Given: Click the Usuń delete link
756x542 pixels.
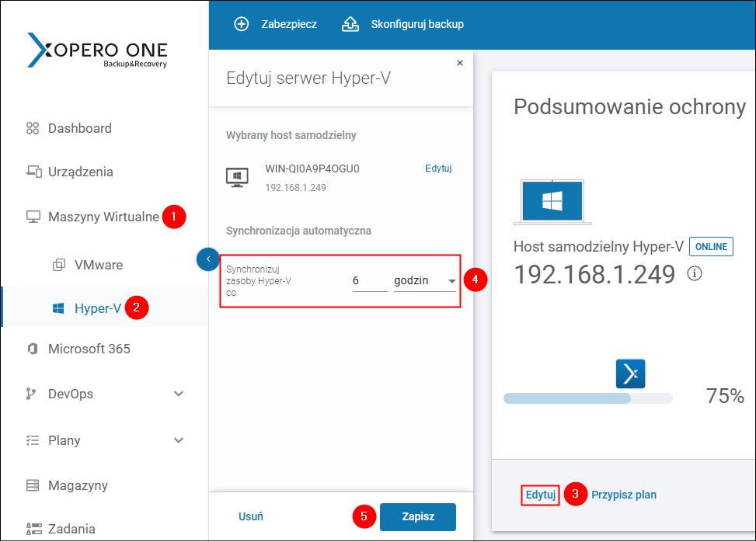Looking at the screenshot, I should pyautogui.click(x=251, y=516).
